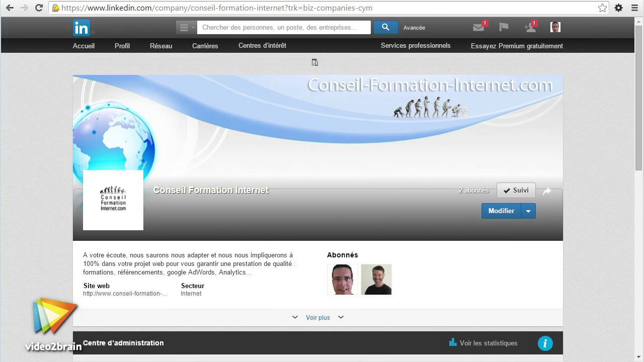The width and height of the screenshot is (644, 362).
Task: Click the small icon above the banner
Action: coord(314,62)
